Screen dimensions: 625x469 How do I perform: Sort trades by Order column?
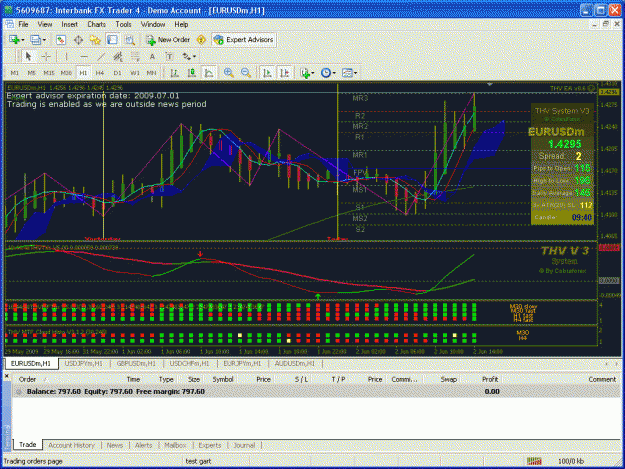(28, 380)
